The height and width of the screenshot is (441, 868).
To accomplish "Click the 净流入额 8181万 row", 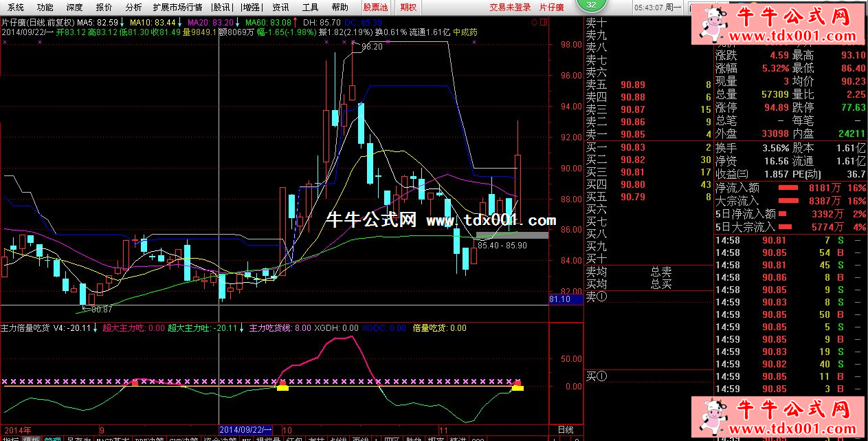I will click(791, 187).
